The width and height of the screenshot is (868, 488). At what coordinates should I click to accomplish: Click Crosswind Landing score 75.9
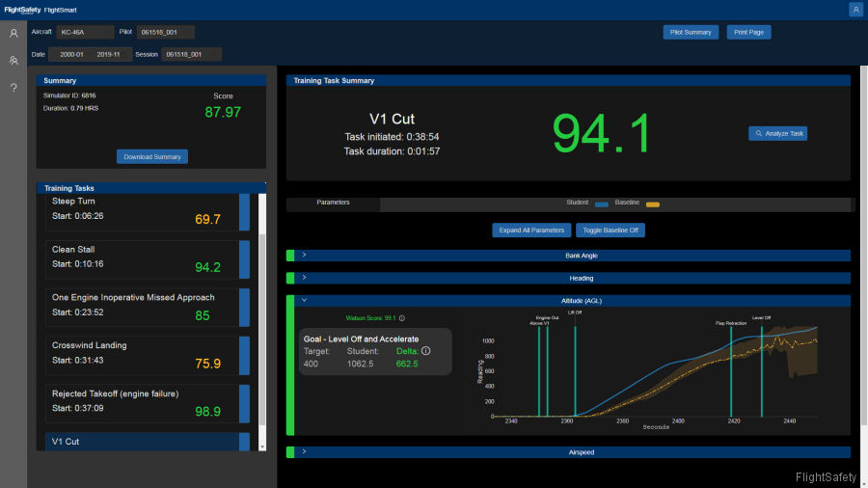pyautogui.click(x=207, y=364)
